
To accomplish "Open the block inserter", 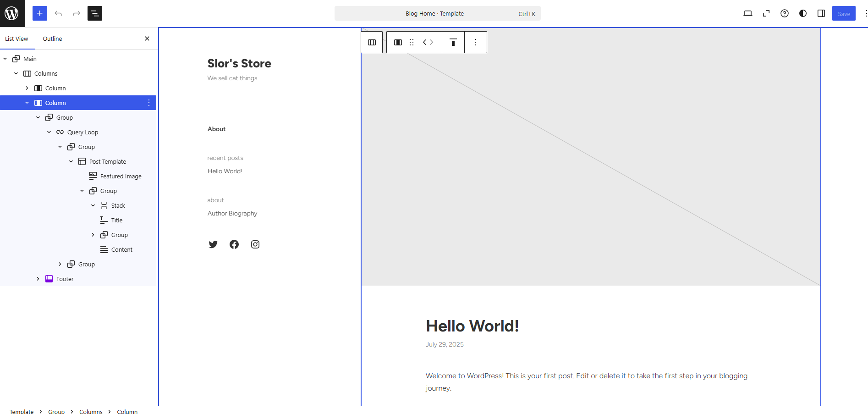I will (x=39, y=13).
